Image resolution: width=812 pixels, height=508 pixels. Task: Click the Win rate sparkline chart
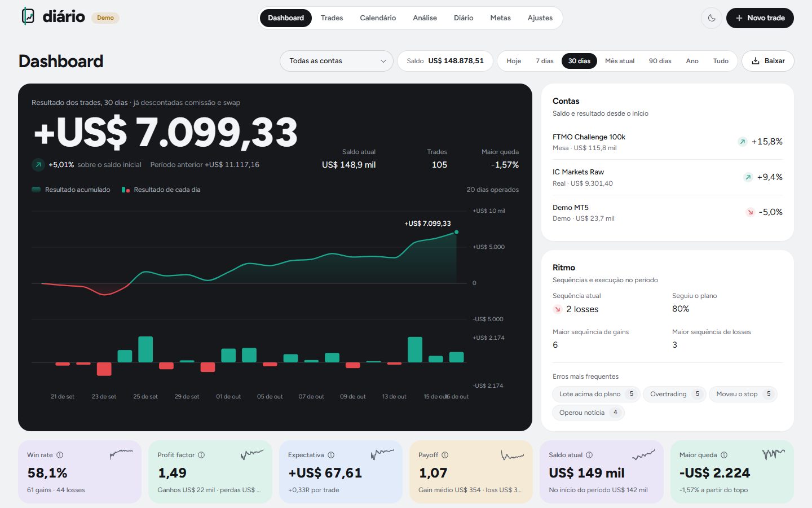tap(121, 454)
